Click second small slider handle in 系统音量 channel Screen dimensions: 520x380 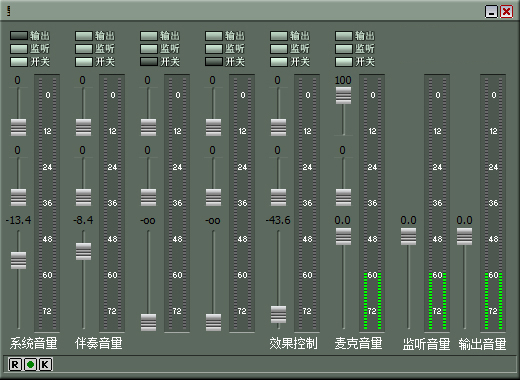tap(18, 197)
